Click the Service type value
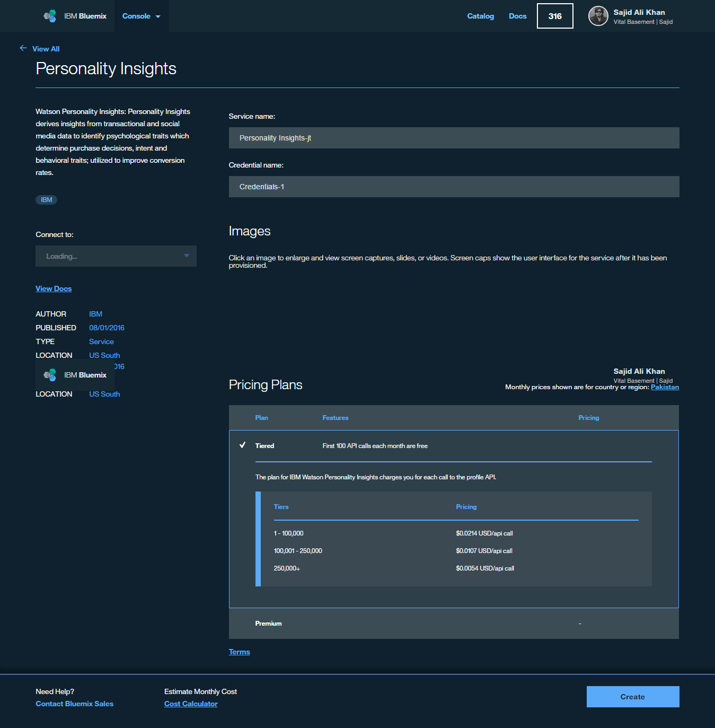The image size is (715, 728). [101, 341]
